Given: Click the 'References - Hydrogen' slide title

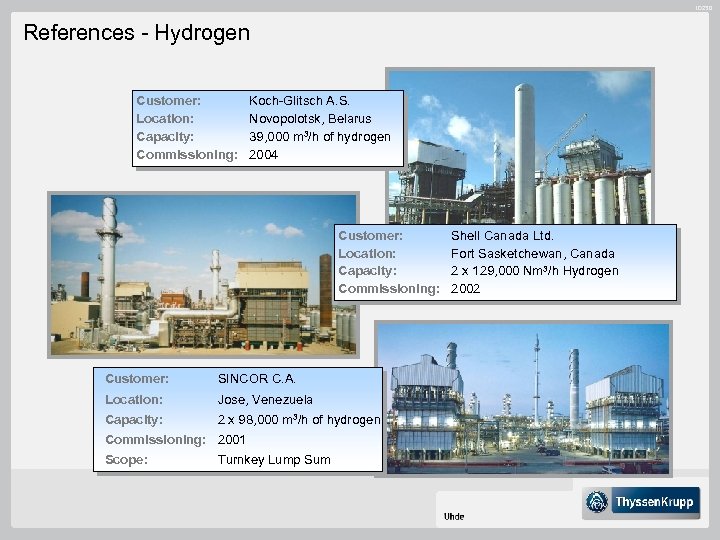Looking at the screenshot, I should click(136, 33).
